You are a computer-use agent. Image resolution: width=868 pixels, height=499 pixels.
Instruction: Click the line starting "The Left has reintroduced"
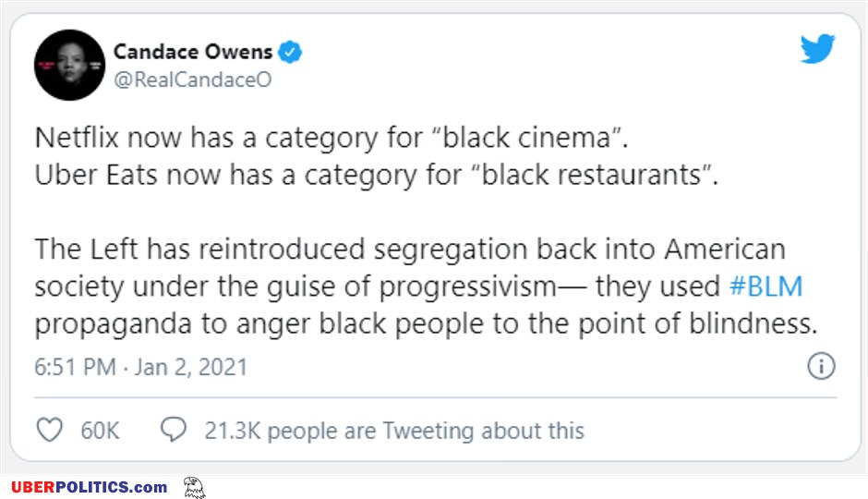(x=410, y=249)
